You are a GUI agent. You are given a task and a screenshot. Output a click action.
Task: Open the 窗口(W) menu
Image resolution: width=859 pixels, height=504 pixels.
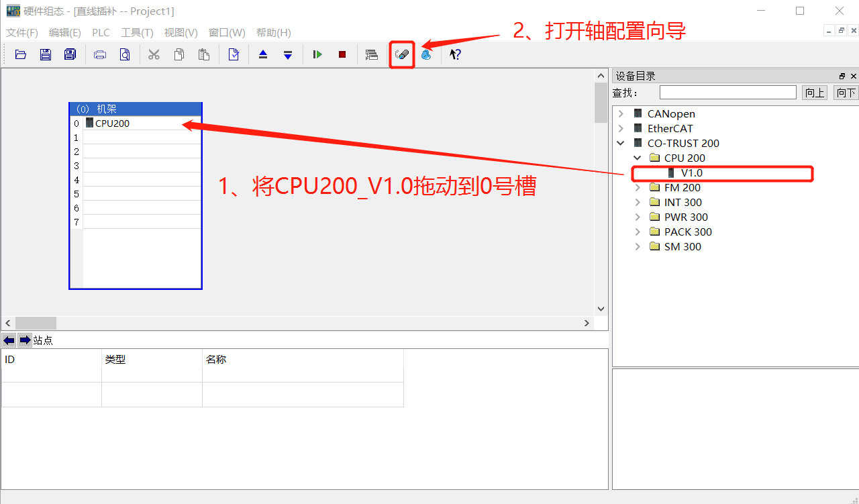[x=227, y=33]
